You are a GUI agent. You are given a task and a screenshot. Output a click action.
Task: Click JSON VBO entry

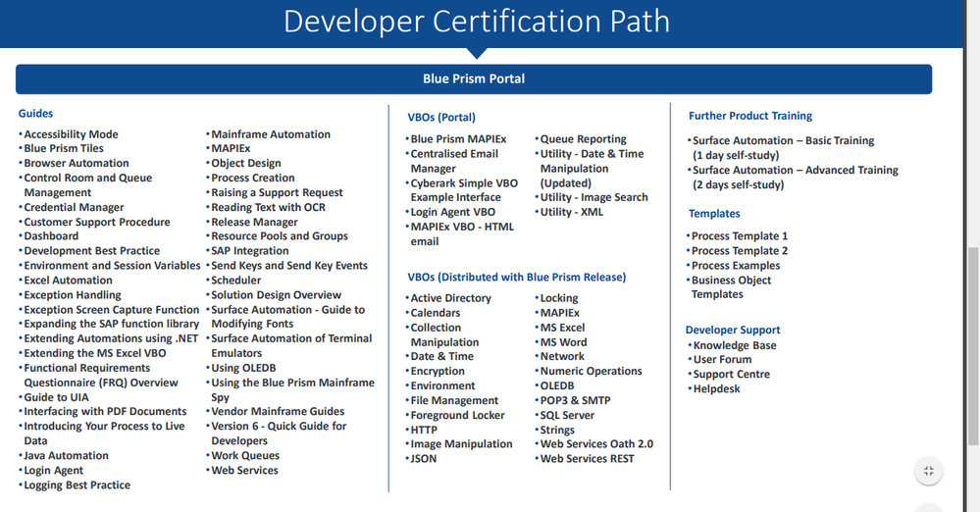423,458
